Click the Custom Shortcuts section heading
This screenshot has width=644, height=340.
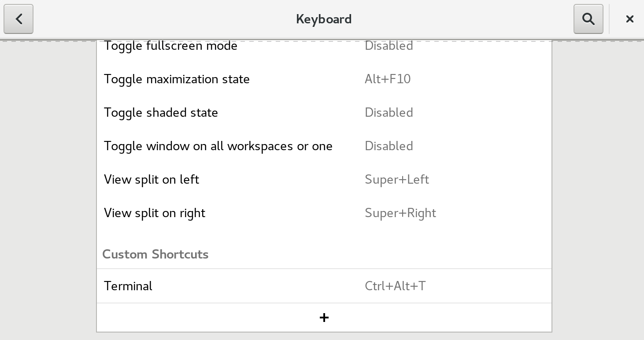click(x=155, y=254)
